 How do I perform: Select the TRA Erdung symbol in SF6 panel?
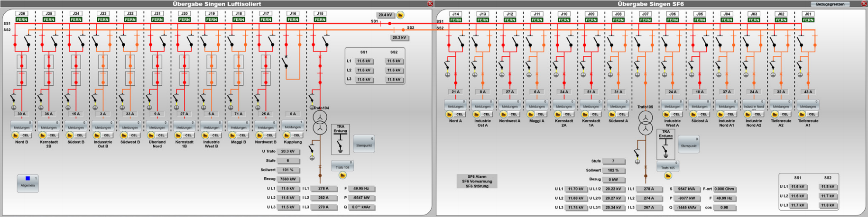[665, 145]
